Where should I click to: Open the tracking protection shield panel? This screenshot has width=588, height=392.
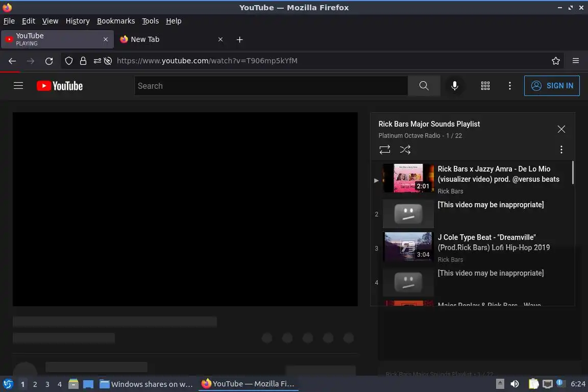(x=68, y=61)
